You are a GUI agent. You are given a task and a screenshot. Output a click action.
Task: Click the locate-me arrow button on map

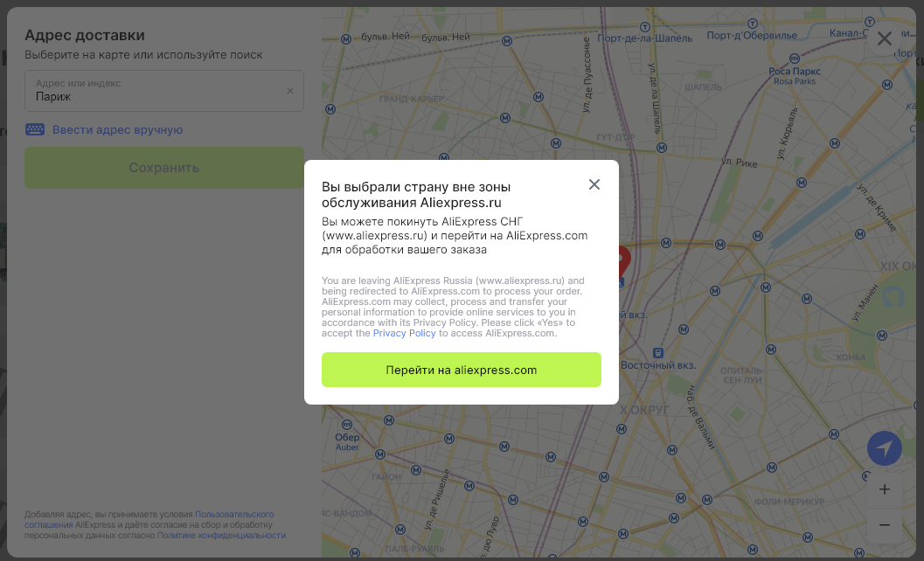tap(884, 448)
